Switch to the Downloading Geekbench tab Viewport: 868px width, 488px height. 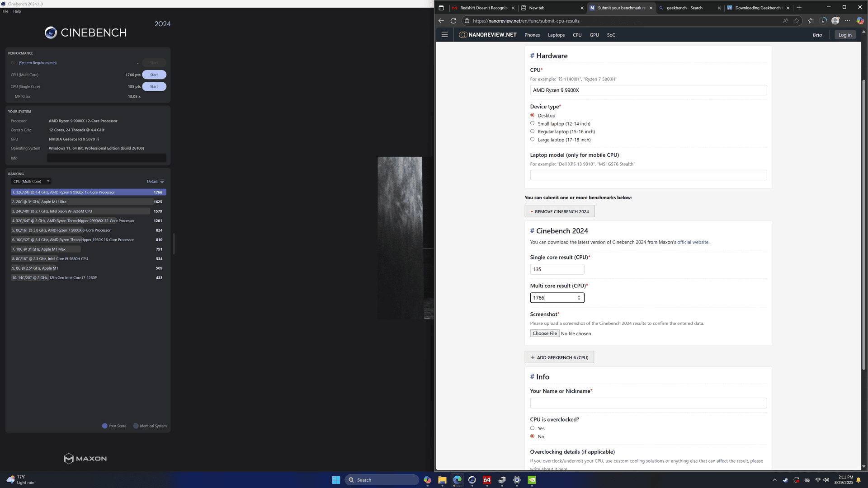coord(757,8)
